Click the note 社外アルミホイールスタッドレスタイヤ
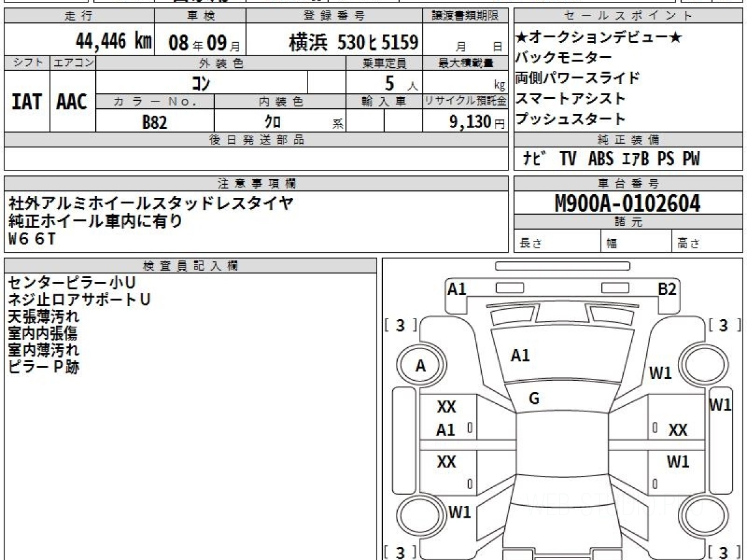 (151, 203)
